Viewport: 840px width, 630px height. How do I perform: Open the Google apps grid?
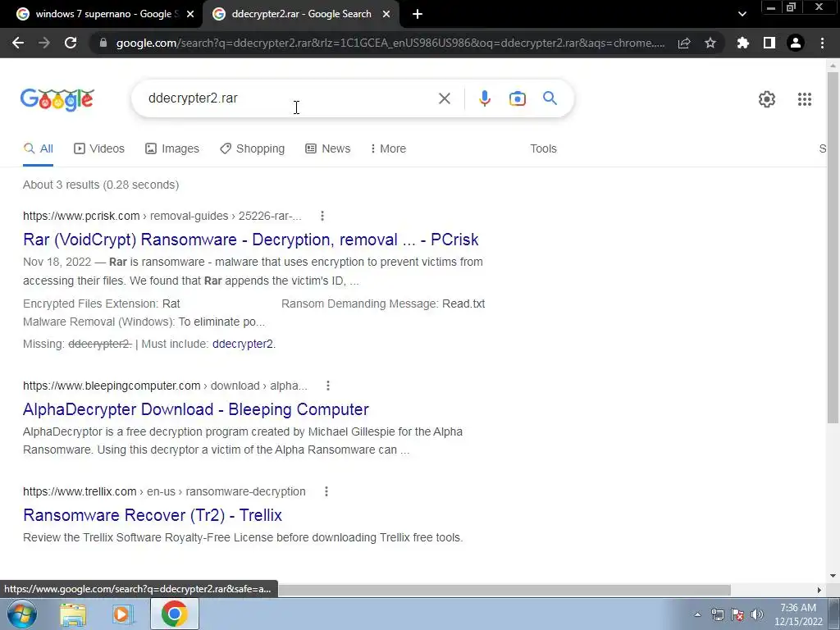tap(804, 99)
